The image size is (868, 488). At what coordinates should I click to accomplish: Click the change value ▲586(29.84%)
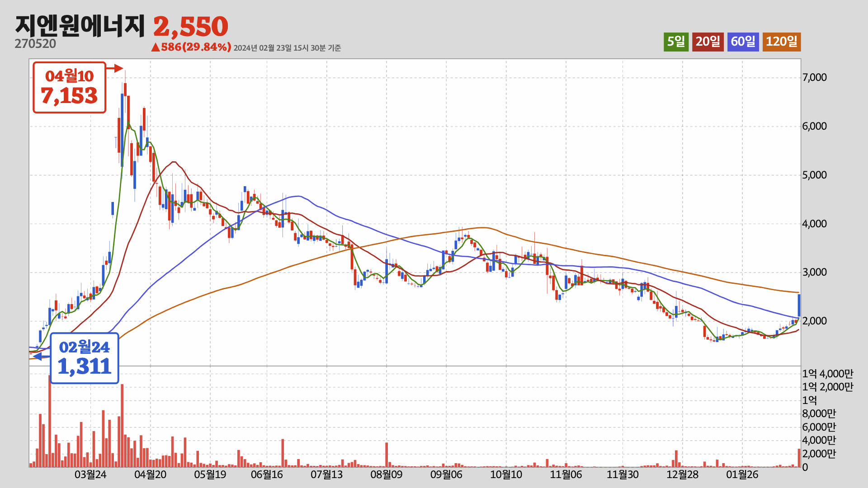(191, 47)
